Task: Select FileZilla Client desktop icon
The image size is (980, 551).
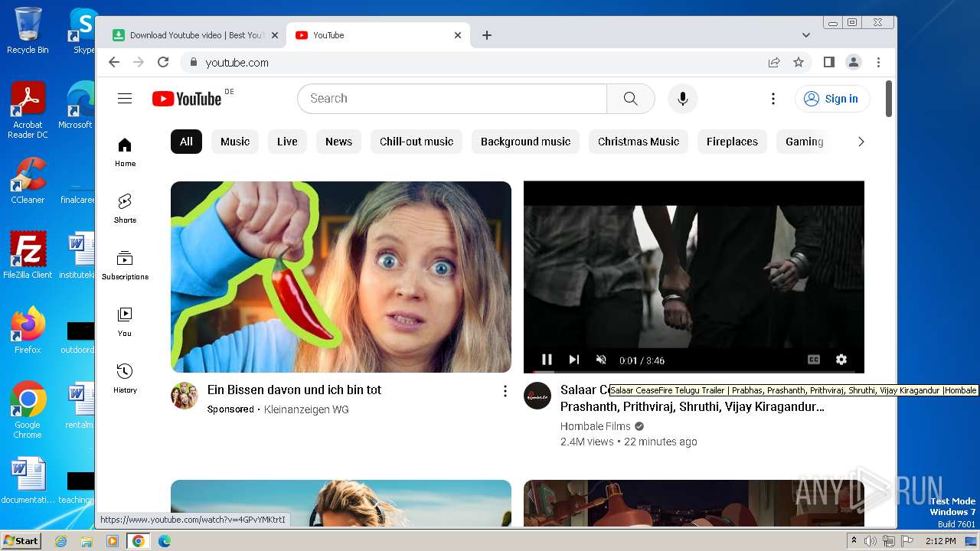Action: 28,255
